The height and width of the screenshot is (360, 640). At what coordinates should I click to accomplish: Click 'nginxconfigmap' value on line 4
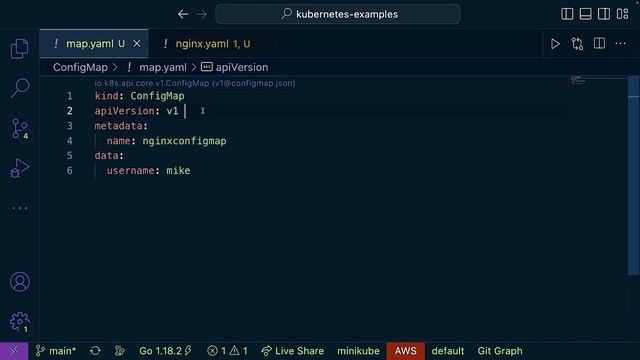point(184,141)
